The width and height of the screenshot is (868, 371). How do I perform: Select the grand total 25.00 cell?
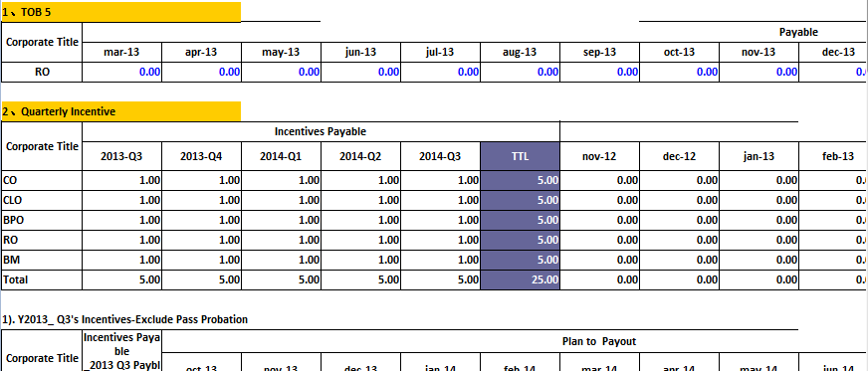click(x=521, y=279)
